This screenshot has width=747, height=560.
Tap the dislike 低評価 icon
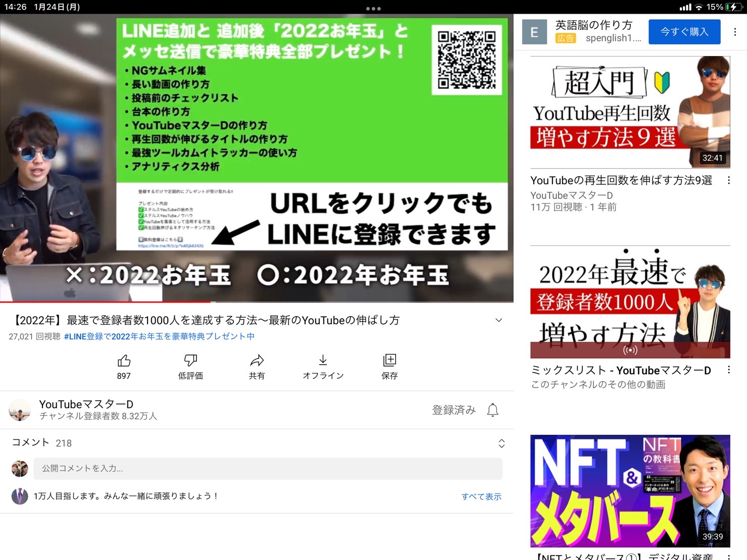(x=190, y=361)
